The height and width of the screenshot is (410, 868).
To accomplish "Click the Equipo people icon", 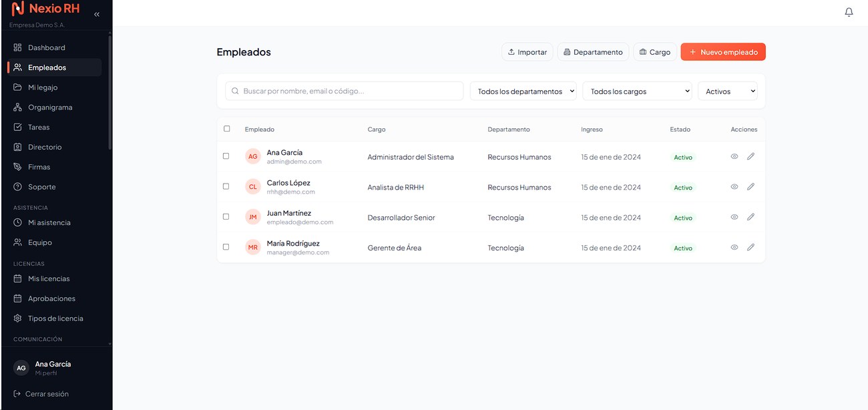I will click(x=18, y=242).
